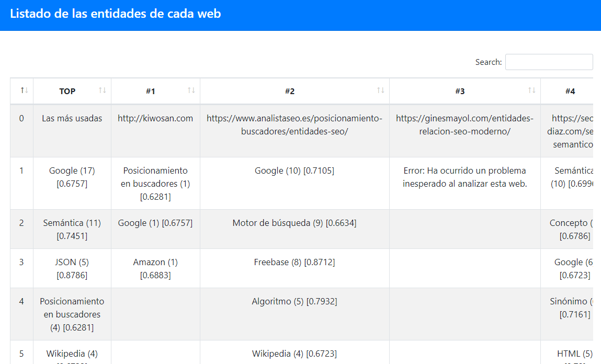The width and height of the screenshot is (601, 364).
Task: Select 'Google (1) [0.6757]' cell
Action: click(156, 229)
